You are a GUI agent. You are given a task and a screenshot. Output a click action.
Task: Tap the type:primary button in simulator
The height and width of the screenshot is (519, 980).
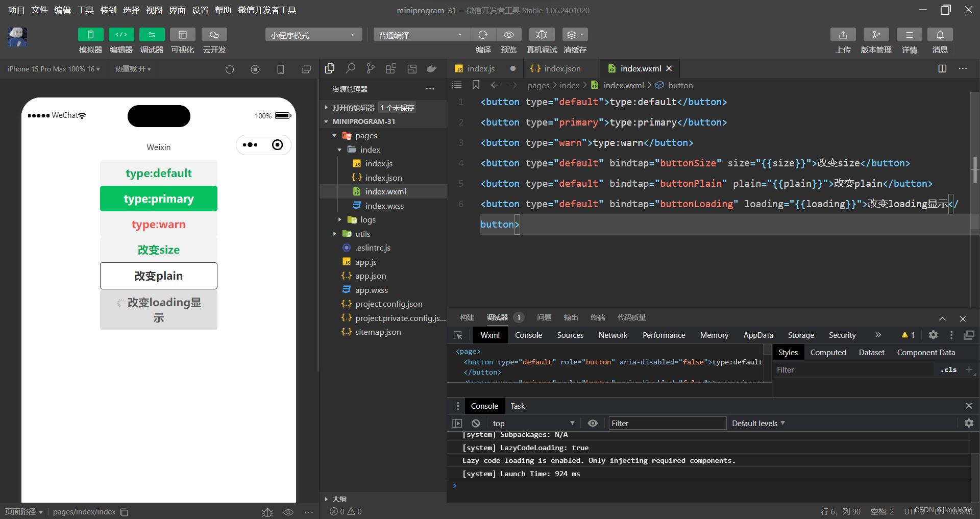(159, 199)
